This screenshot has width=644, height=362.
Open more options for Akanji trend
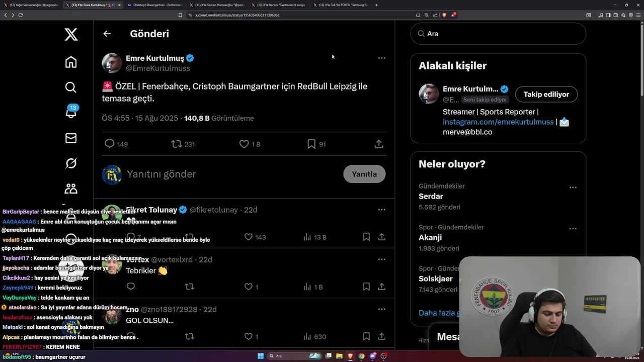[573, 228]
